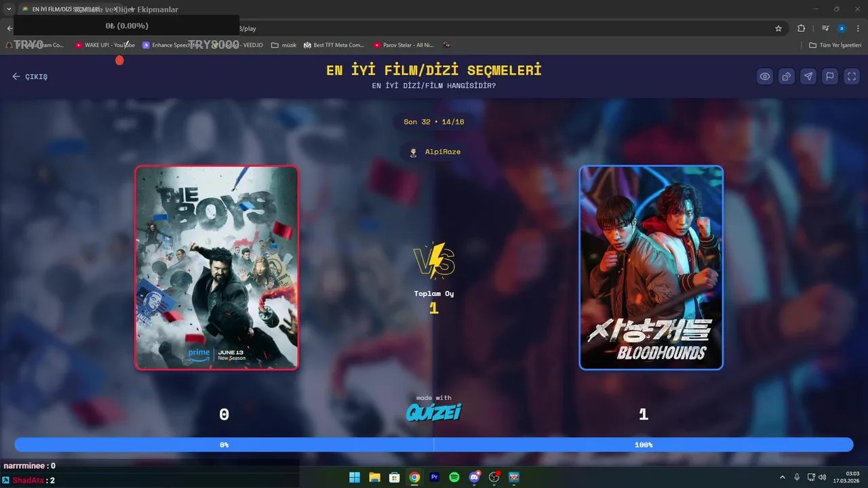Click the VS lightning emblem
This screenshot has height=488, width=868.
pyautogui.click(x=434, y=261)
